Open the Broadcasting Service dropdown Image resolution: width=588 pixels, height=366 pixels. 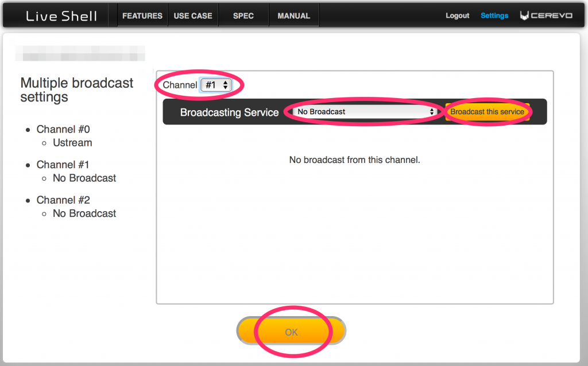coord(365,112)
